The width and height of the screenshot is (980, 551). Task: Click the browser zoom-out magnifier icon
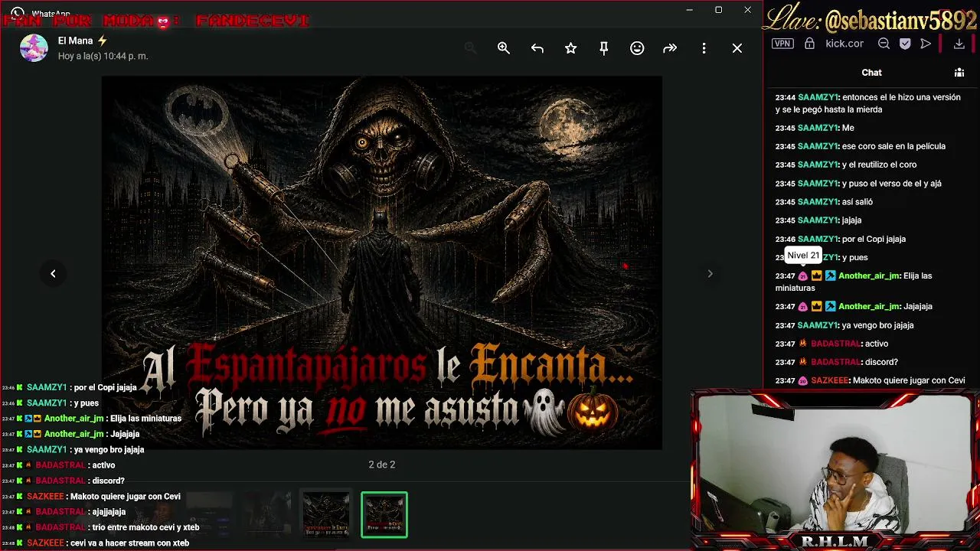point(884,44)
